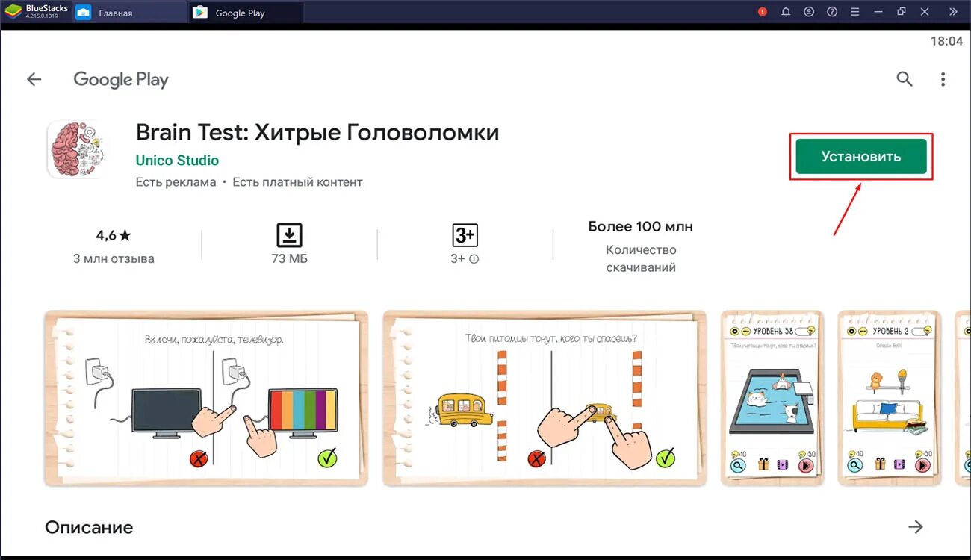The height and width of the screenshot is (560, 971).
Task: Click the Главная tab home icon
Action: 84,13
